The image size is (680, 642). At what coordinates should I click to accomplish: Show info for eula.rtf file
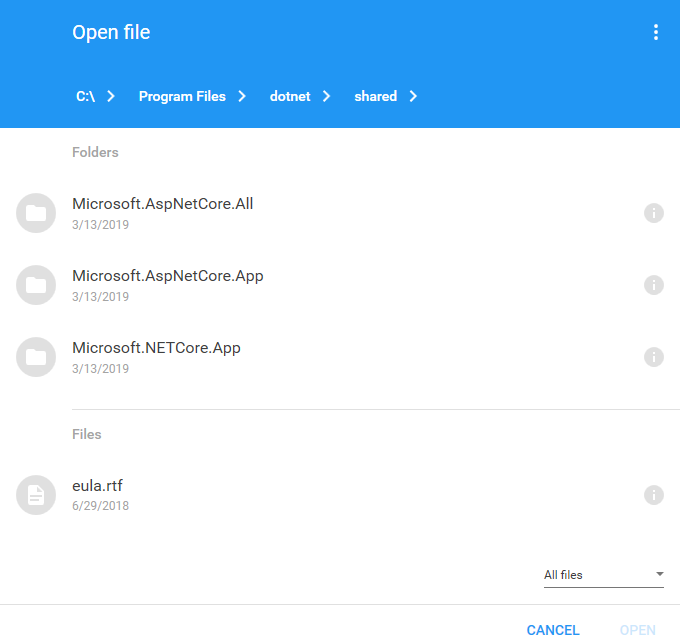(x=654, y=495)
